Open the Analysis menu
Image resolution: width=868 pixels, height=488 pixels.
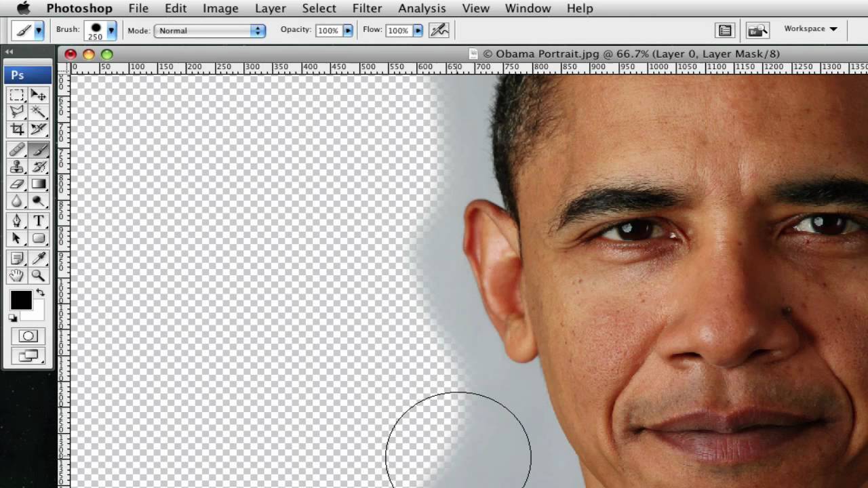422,8
